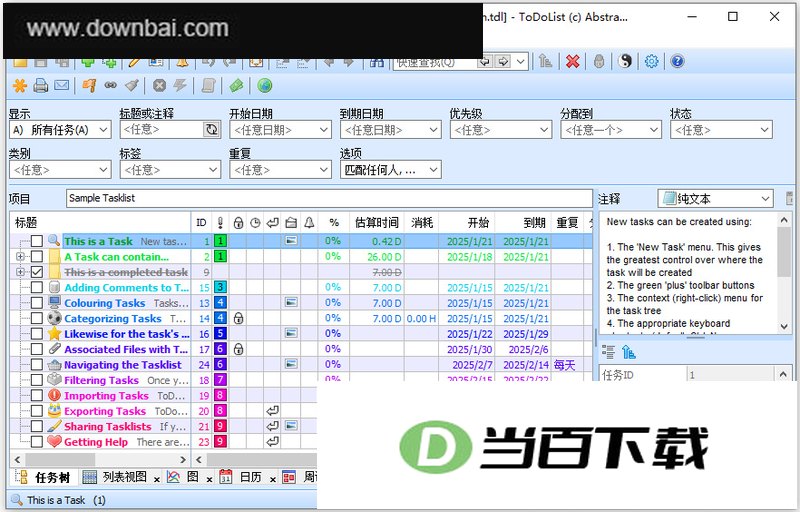Click the orange flag toolbar icon
The height and width of the screenshot is (512, 800).
coord(89,86)
